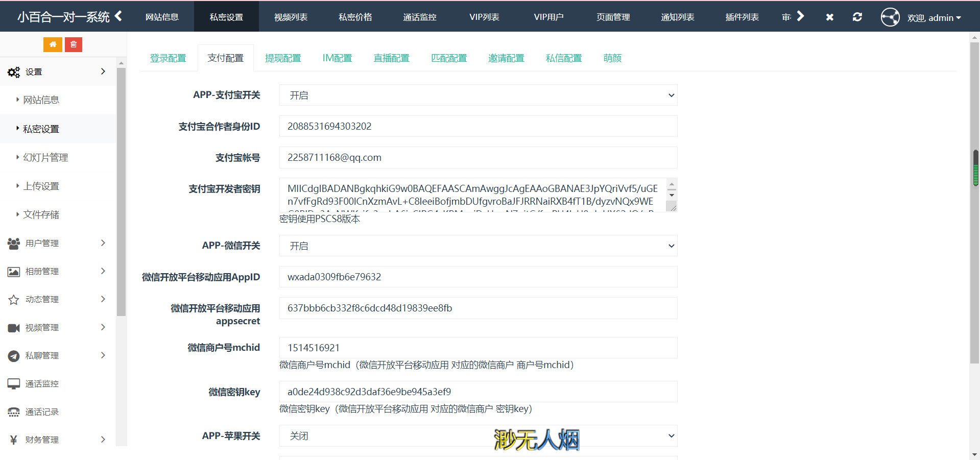This screenshot has width=980, height=460.
Task: Toggle the APP-支付宝开关 select box
Action: (x=477, y=95)
